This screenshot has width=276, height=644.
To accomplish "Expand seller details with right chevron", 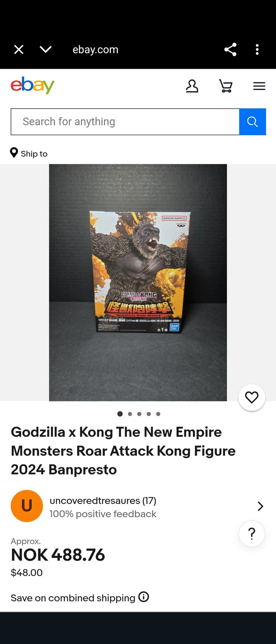I will (260, 506).
